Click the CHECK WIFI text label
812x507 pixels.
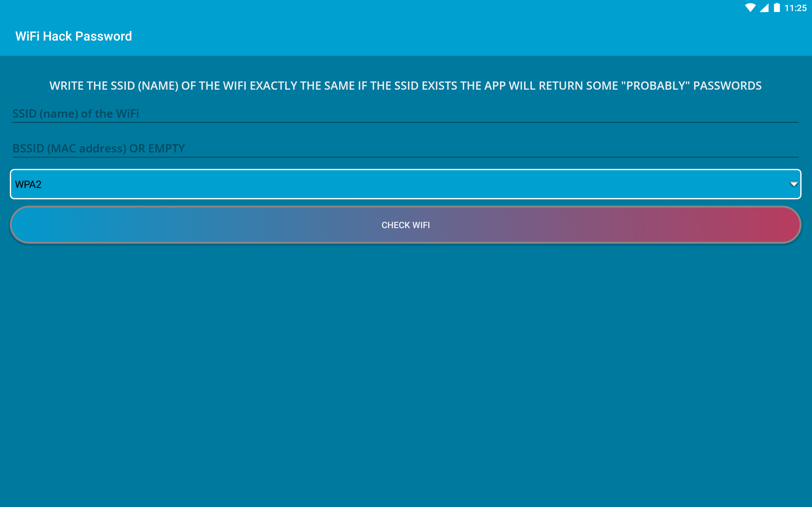pyautogui.click(x=405, y=225)
